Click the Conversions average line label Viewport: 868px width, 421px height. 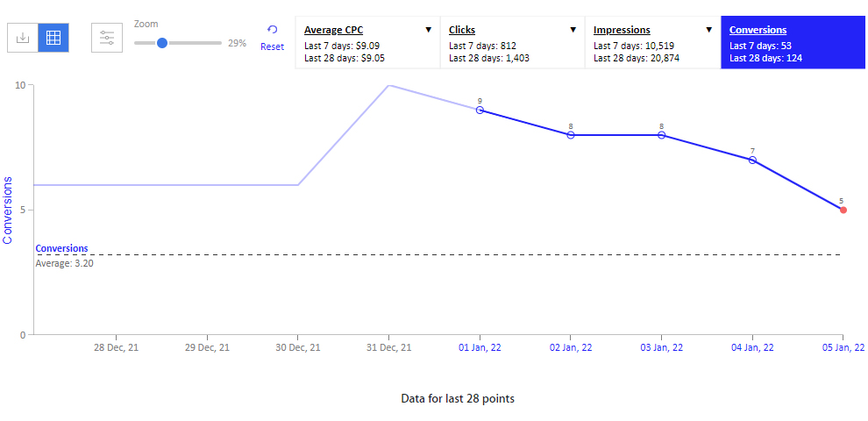(61, 249)
